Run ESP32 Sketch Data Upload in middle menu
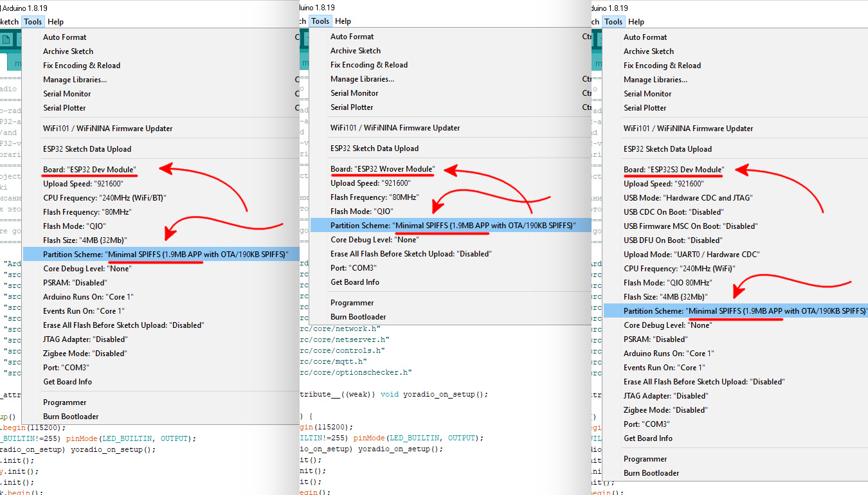This screenshot has height=495, width=868. click(374, 148)
